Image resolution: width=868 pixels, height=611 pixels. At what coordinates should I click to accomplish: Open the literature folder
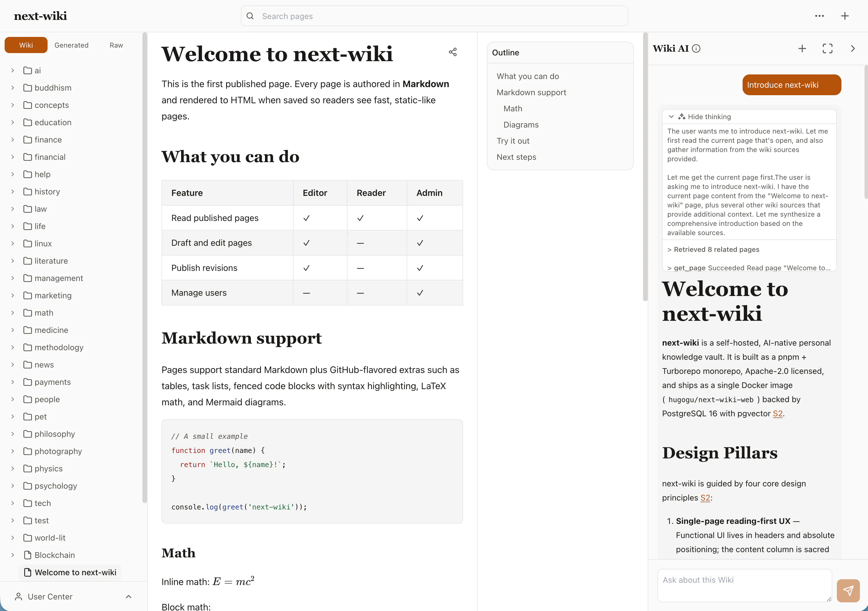pyautogui.click(x=51, y=261)
